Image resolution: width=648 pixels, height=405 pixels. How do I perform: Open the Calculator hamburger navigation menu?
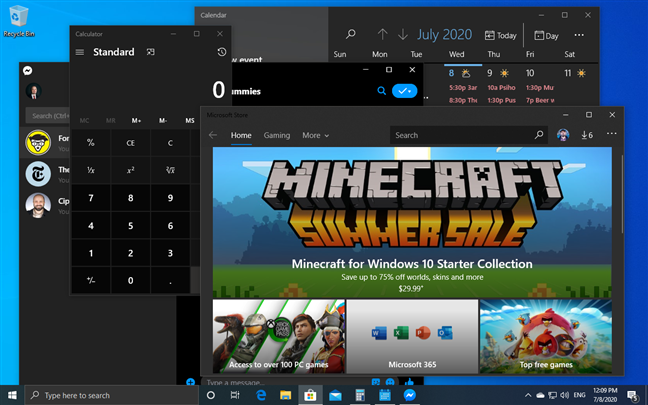click(80, 52)
